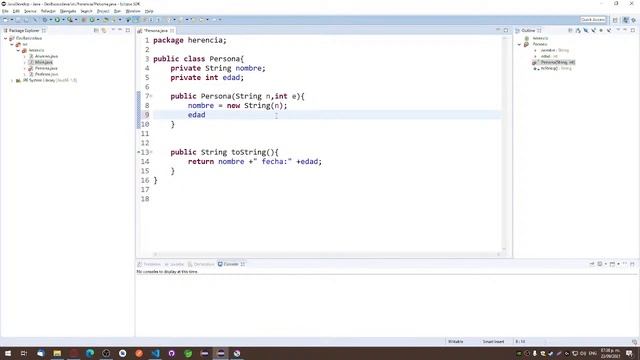The height and width of the screenshot is (360, 640).
Task: Click the Debug toolbar icon
Action: pyautogui.click(x=45, y=20)
